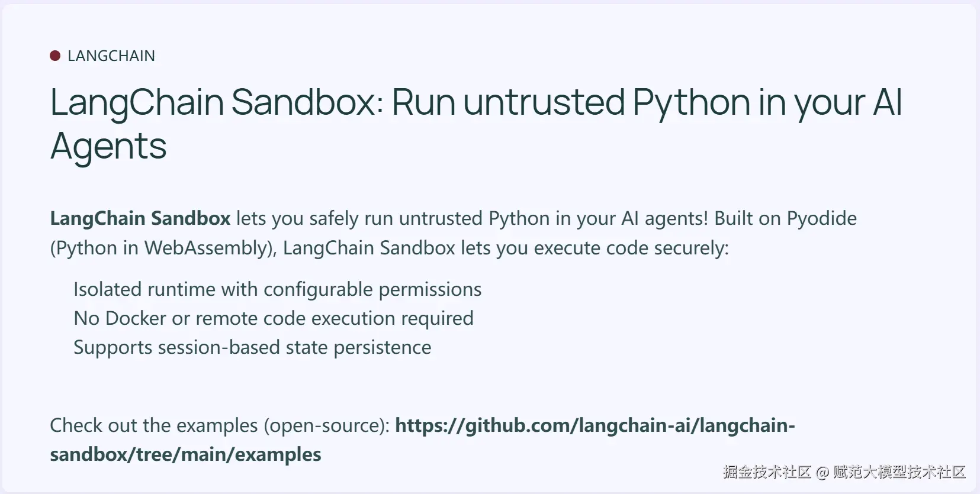Click the "Check out the examples" text

tap(154, 425)
